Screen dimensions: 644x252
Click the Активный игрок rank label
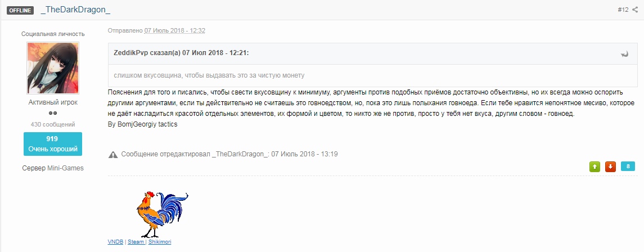(53, 102)
